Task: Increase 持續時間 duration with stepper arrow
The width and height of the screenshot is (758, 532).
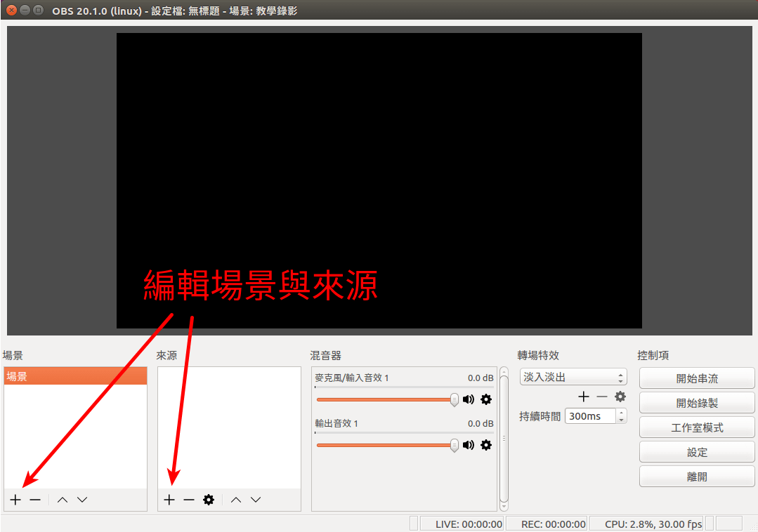Action: coord(621,413)
